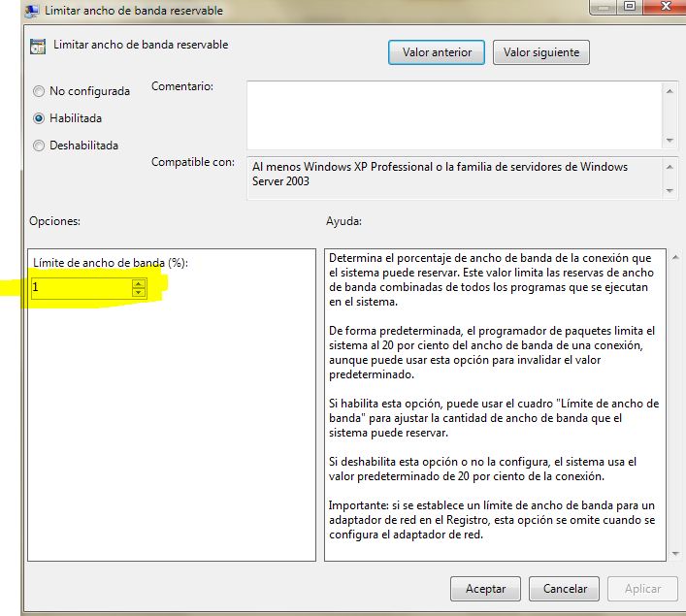Screen dimensions: 686x616
Task: Click the Comentario label
Action: point(182,86)
